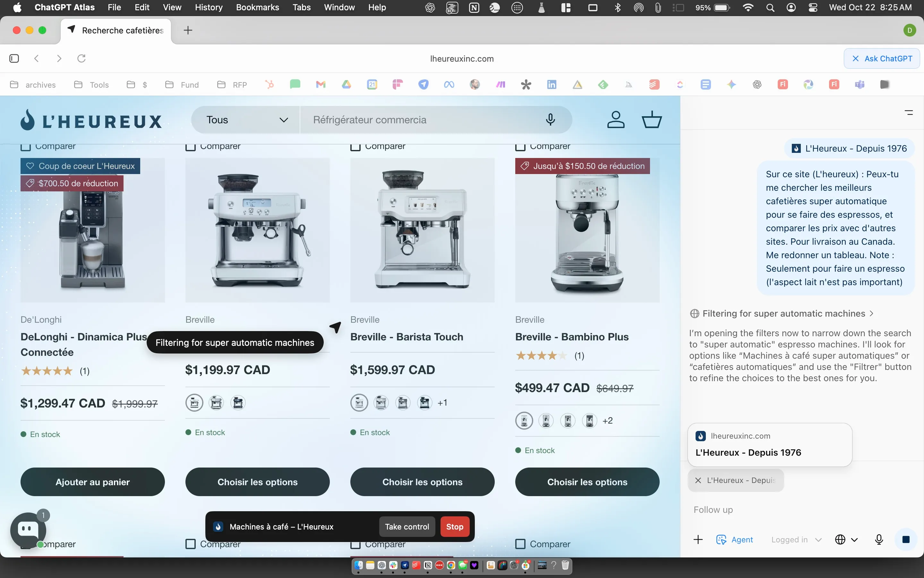This screenshot has height=578, width=924.
Task: Click the macOS Spotlight search icon
Action: click(770, 7)
